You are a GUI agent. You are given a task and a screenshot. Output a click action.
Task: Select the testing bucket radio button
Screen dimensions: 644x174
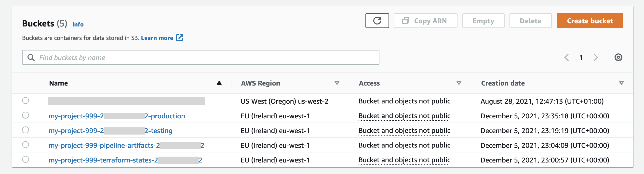[26, 130]
